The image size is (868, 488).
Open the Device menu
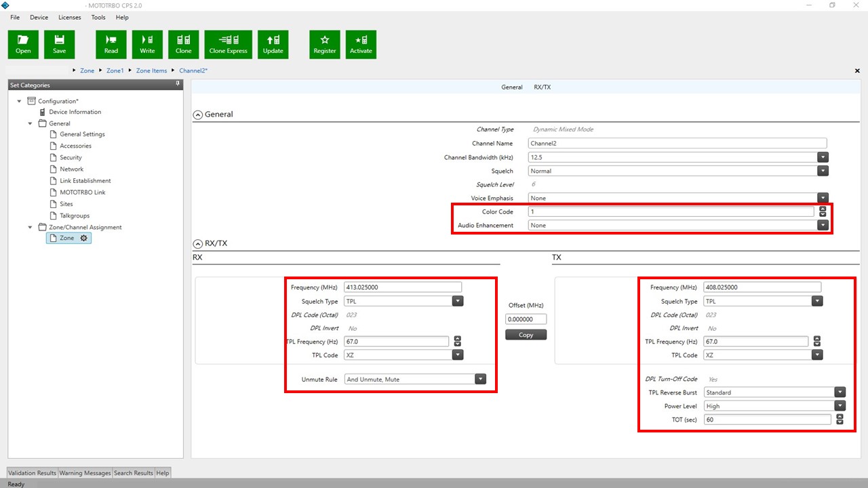coord(39,17)
